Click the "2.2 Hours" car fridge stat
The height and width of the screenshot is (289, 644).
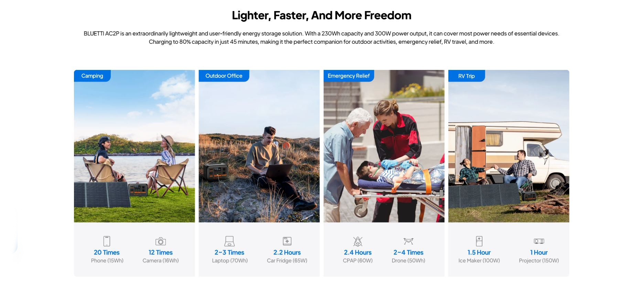(x=287, y=252)
